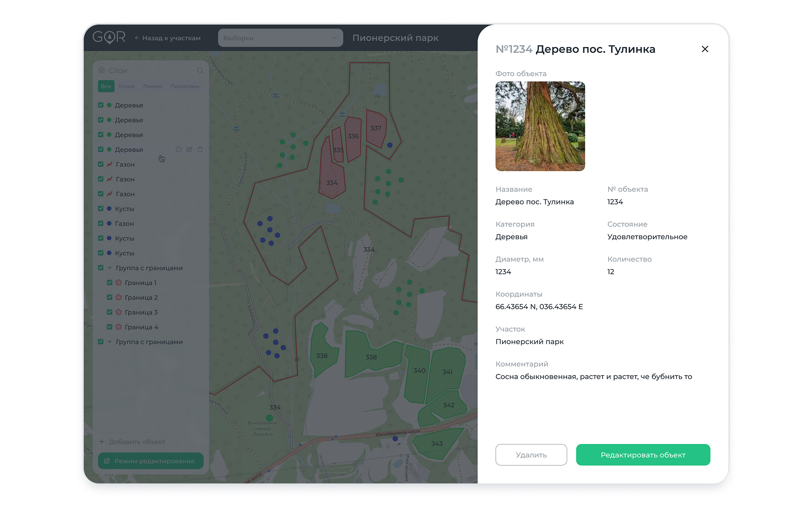
Task: Open the Выборки dropdown
Action: click(280, 38)
